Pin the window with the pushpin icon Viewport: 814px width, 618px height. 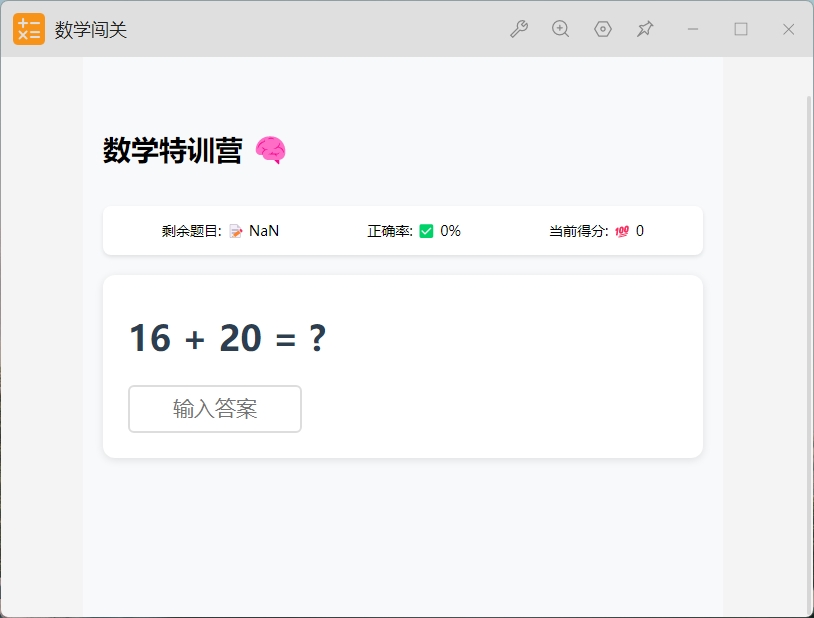[x=645, y=29]
